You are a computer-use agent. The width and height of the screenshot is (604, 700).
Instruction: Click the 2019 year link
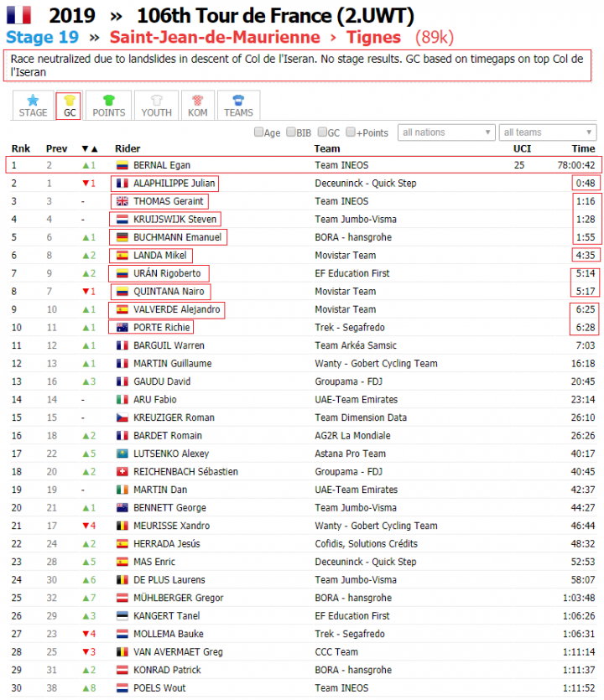[x=72, y=16]
